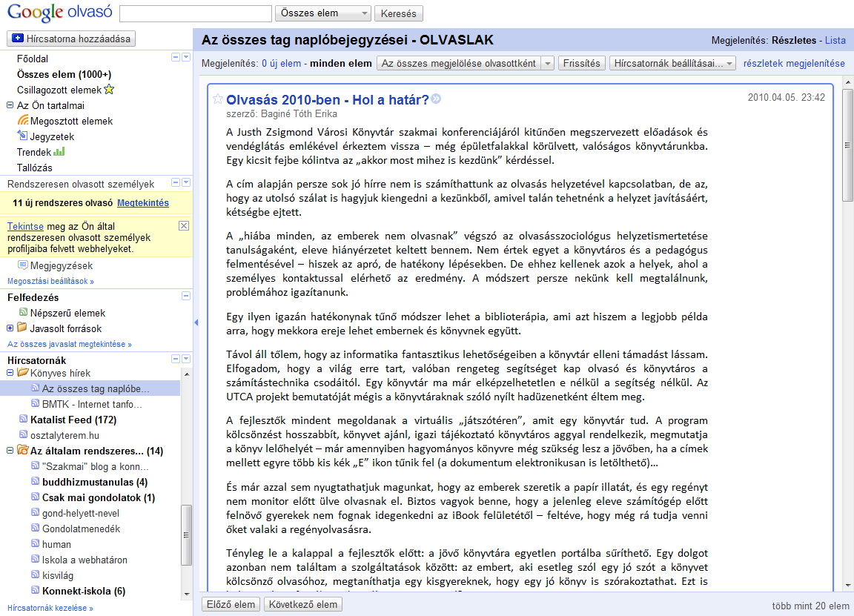Image resolution: width=854 pixels, height=616 pixels.
Task: Click the subscription list scrollbar thumb
Action: [x=187, y=535]
